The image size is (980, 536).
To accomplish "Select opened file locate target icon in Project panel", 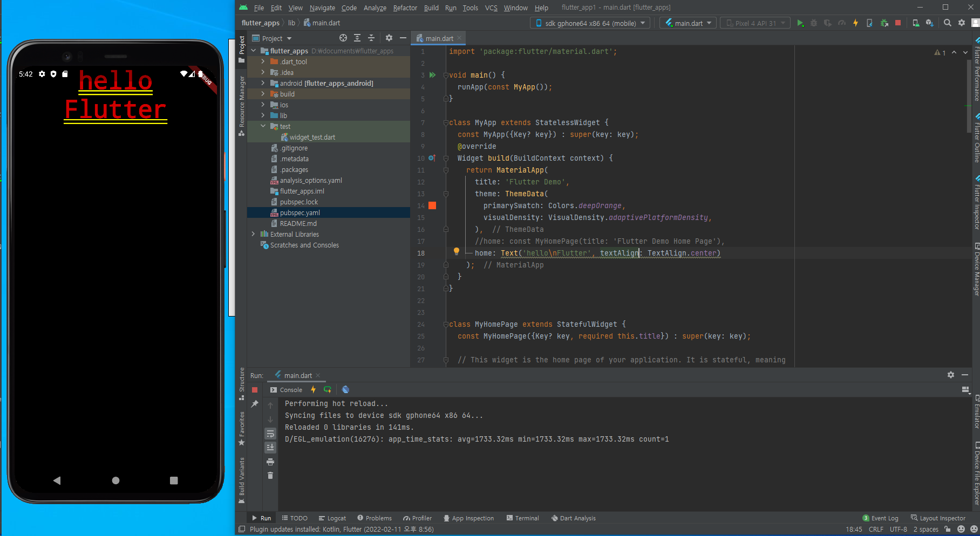I will click(x=343, y=38).
